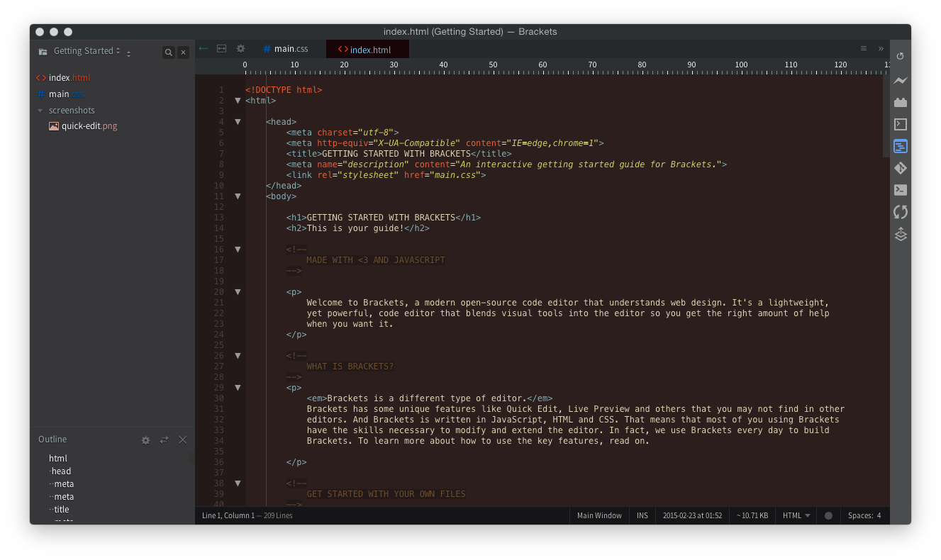Collapse the html fold arrow on line 2

pos(238,101)
